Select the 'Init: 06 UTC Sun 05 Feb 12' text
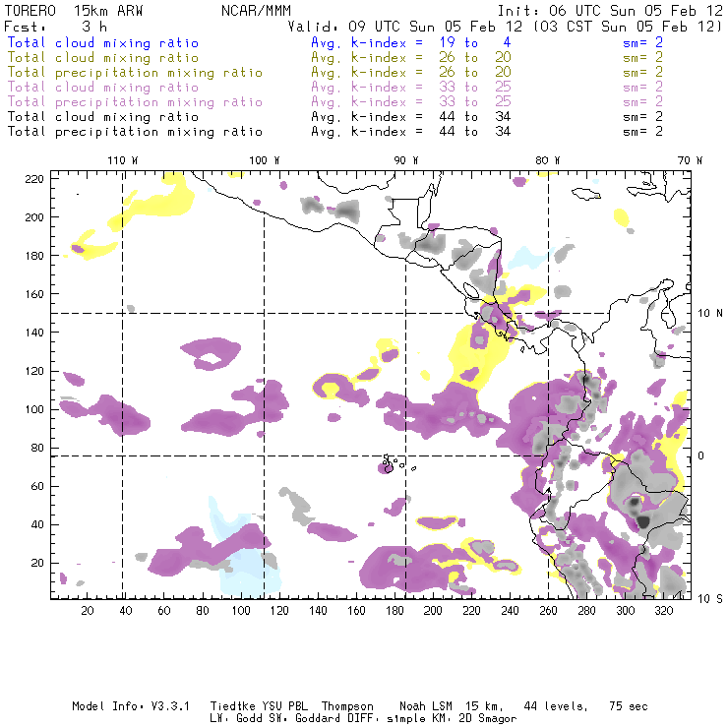 pos(610,11)
